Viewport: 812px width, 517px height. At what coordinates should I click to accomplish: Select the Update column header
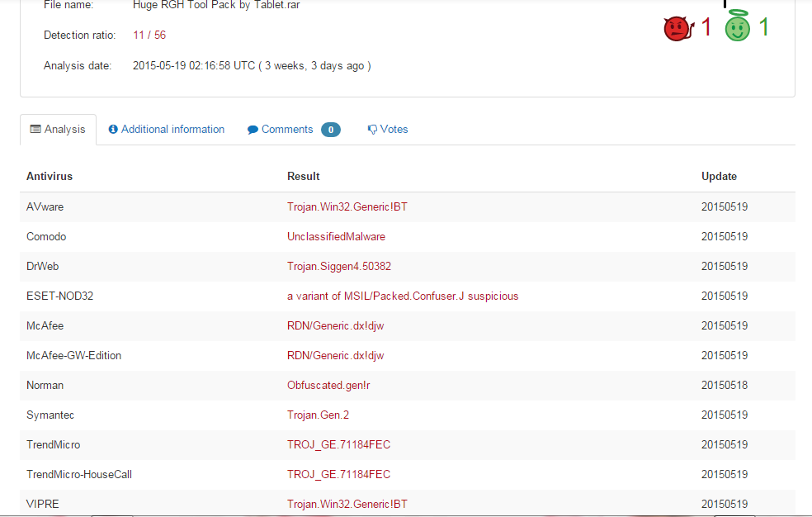point(719,176)
